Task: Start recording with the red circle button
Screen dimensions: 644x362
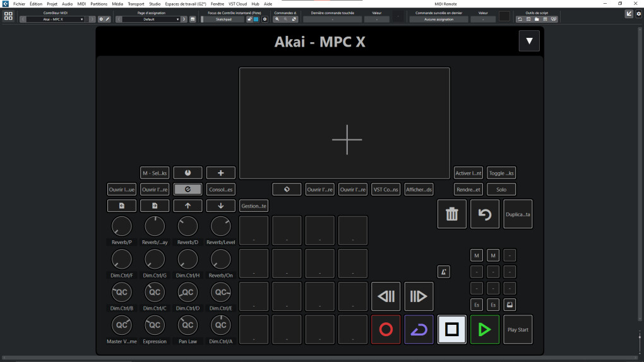Action: tap(386, 329)
